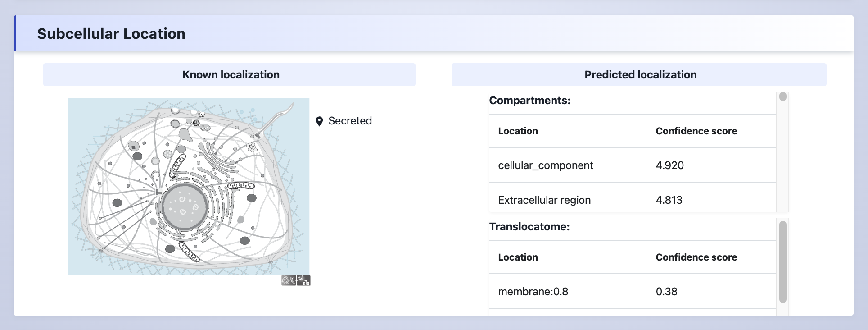
Task: Click Confidence score header in Translocatome table
Action: (x=696, y=257)
